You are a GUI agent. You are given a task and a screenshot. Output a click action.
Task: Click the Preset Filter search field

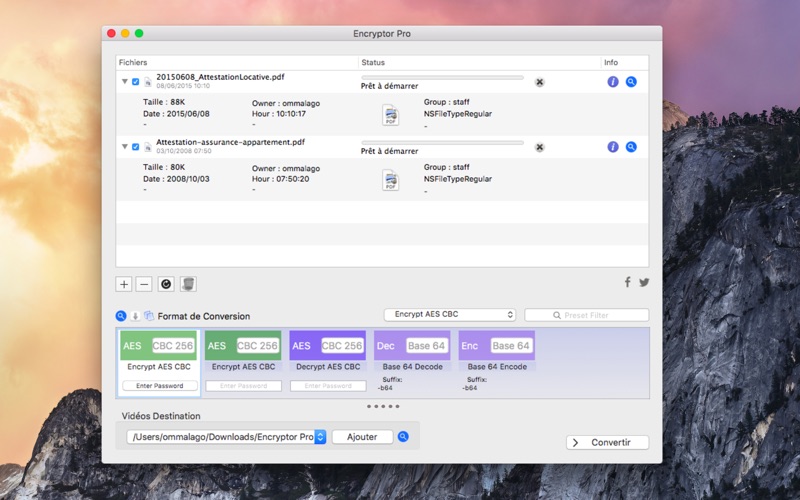[x=587, y=315]
